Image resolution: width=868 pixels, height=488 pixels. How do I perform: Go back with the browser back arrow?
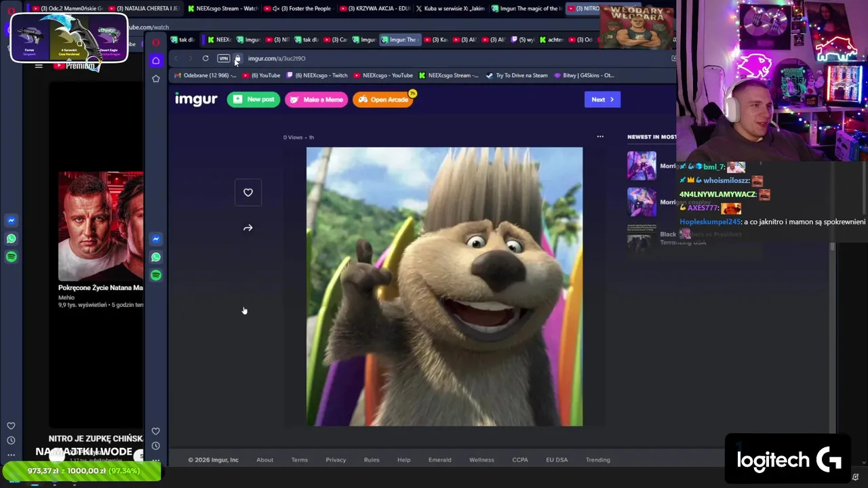click(x=177, y=58)
